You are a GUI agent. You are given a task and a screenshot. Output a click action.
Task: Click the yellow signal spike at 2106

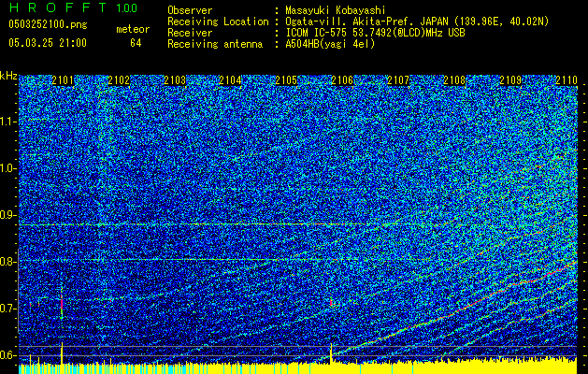pyautogui.click(x=331, y=353)
